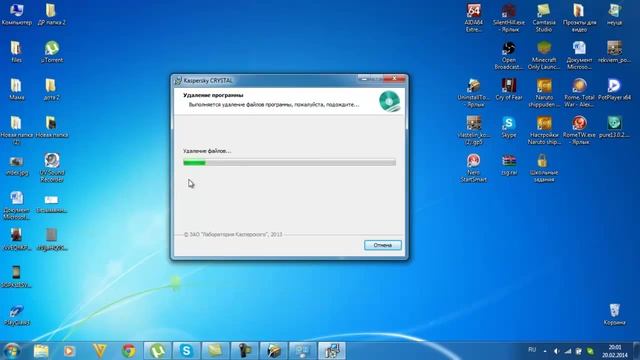Switch to Skype in the taskbar
The height and width of the screenshot is (360, 640).
[x=187, y=351]
